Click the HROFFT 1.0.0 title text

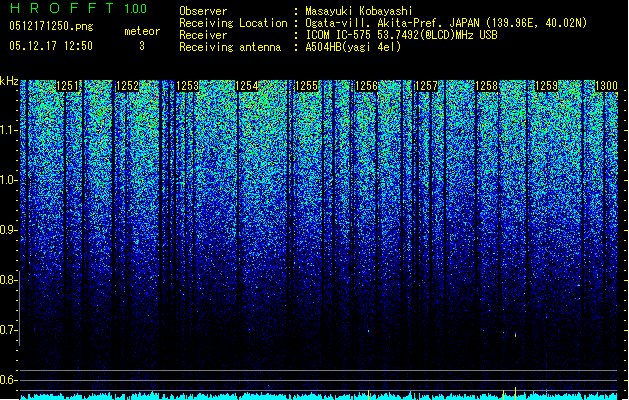pyautogui.click(x=78, y=8)
